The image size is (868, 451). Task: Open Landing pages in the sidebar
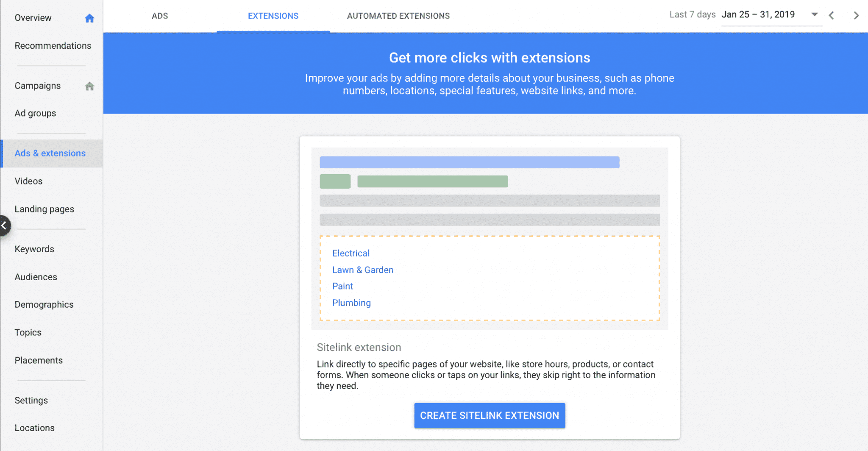(45, 209)
